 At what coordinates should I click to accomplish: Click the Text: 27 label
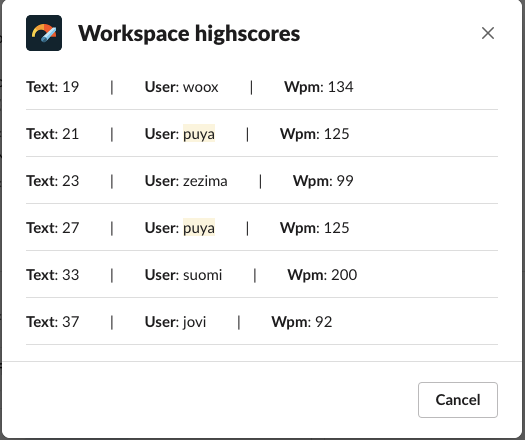coord(53,228)
